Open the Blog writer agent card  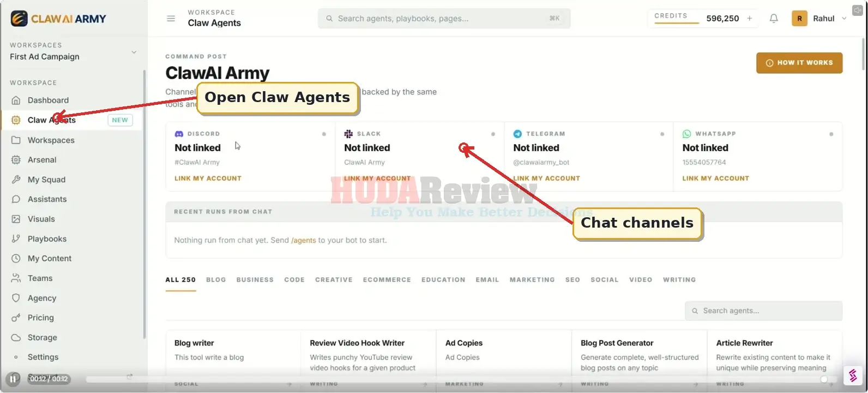233,360
